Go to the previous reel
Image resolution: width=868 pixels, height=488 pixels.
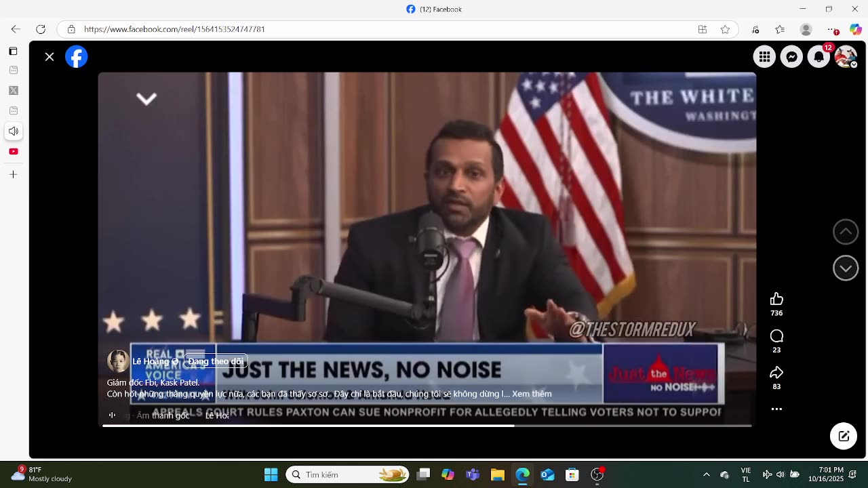pyautogui.click(x=846, y=232)
